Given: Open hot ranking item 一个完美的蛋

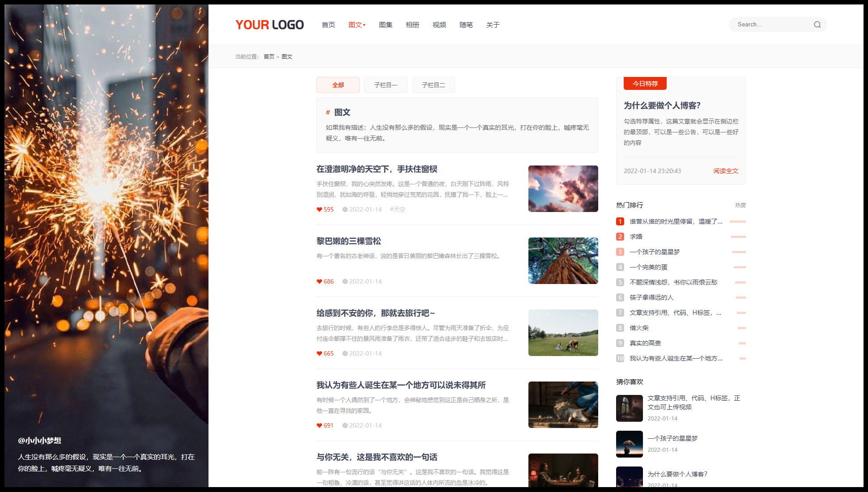Looking at the screenshot, I should (x=648, y=267).
